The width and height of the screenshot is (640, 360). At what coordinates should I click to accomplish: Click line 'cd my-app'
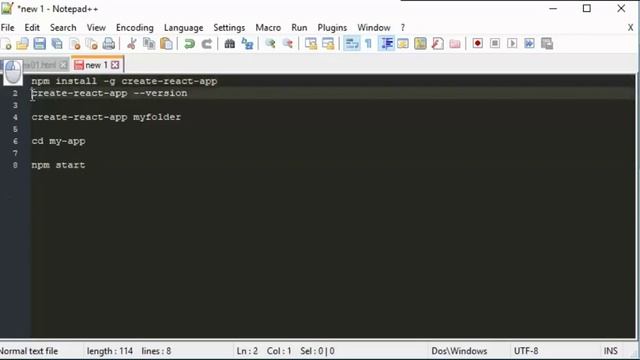click(x=58, y=141)
